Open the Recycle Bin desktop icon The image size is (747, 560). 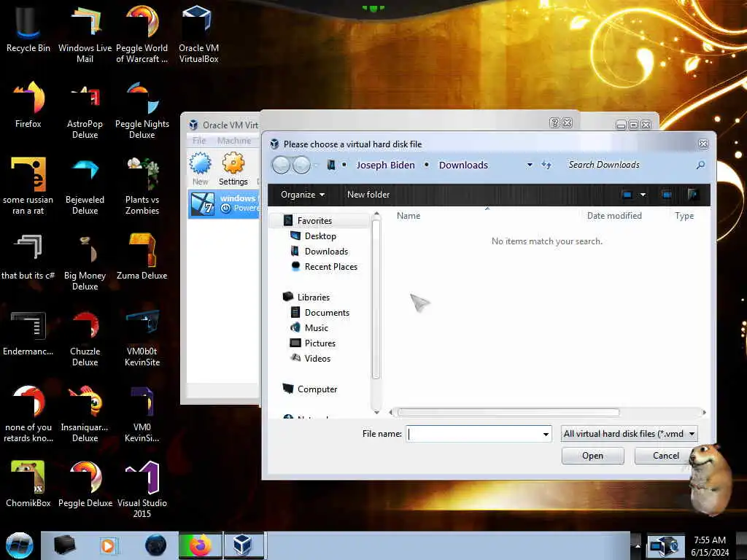pyautogui.click(x=28, y=28)
